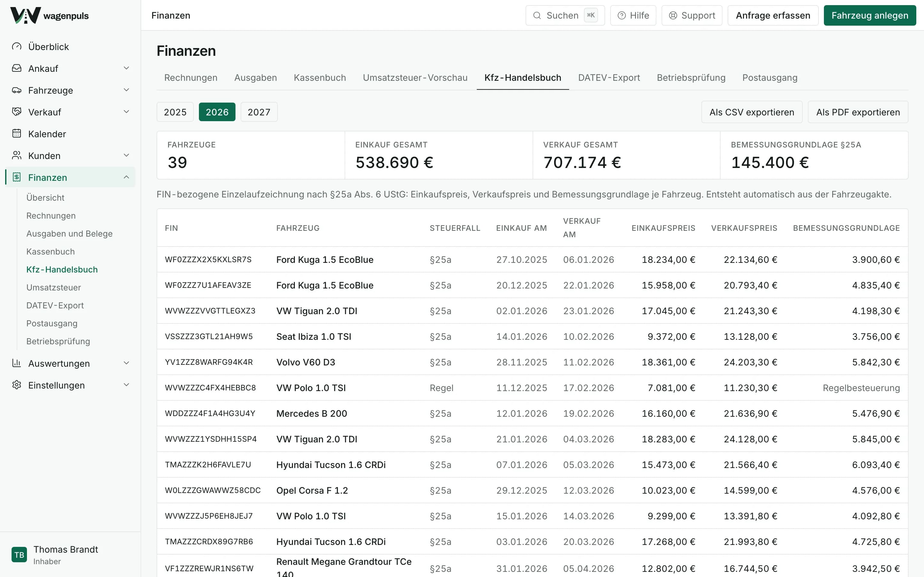Click the active 2026 year filter
The width and height of the screenshot is (924, 577).
[217, 112]
